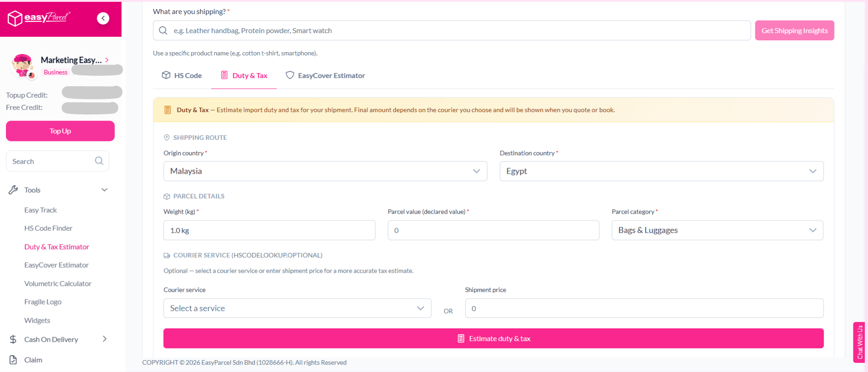Click the Marketing Easy profile avatar
The width and height of the screenshot is (868, 372).
coord(23,66)
